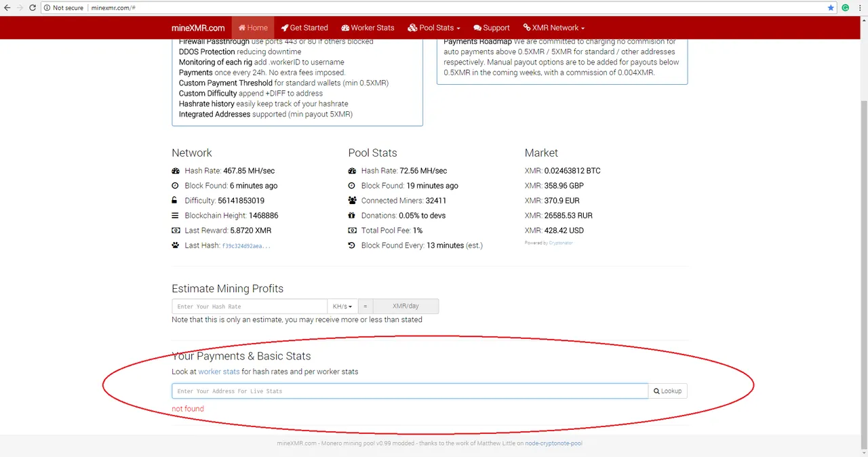Click the chain link icon beside XMR Network
Viewport: 868px width, 457px height.
point(527,28)
